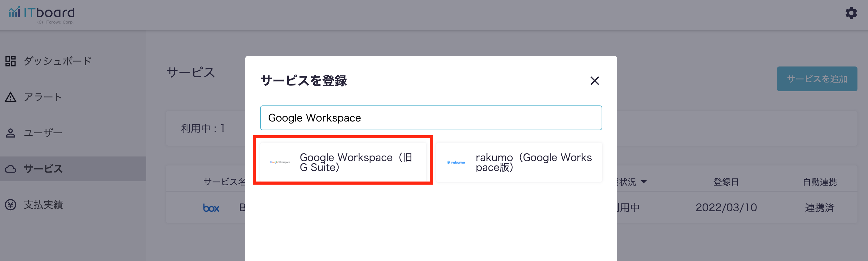Go to アラート sidebar item
Screen dimensions: 868x261
(x=43, y=97)
